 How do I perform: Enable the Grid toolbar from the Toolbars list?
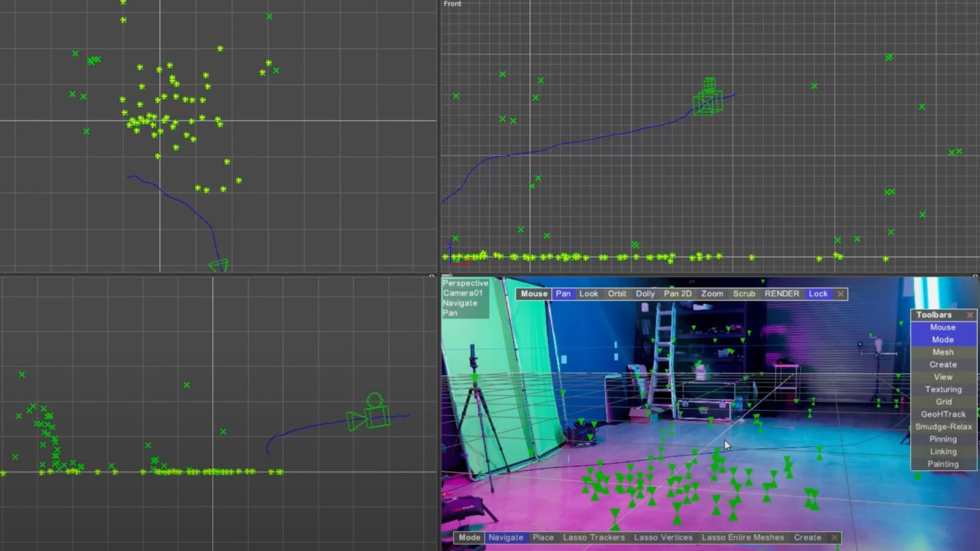[943, 402]
